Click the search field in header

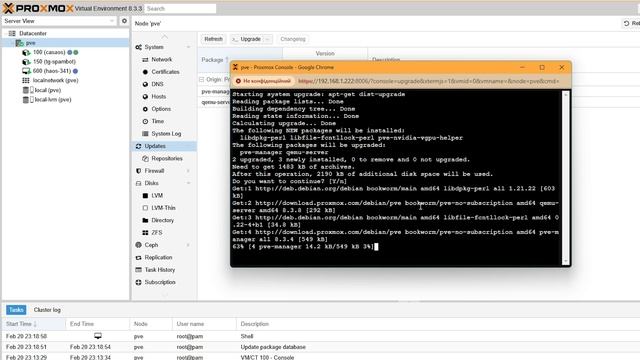click(180, 8)
